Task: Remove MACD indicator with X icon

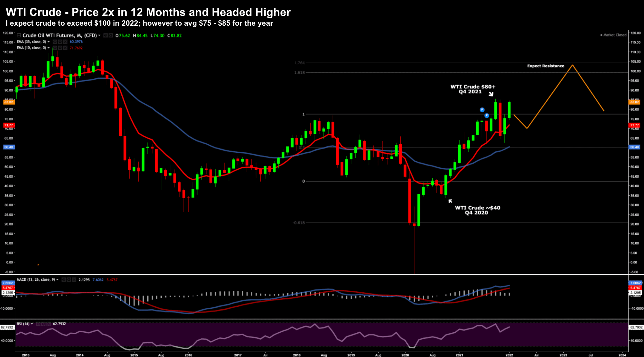Action: (x=74, y=280)
